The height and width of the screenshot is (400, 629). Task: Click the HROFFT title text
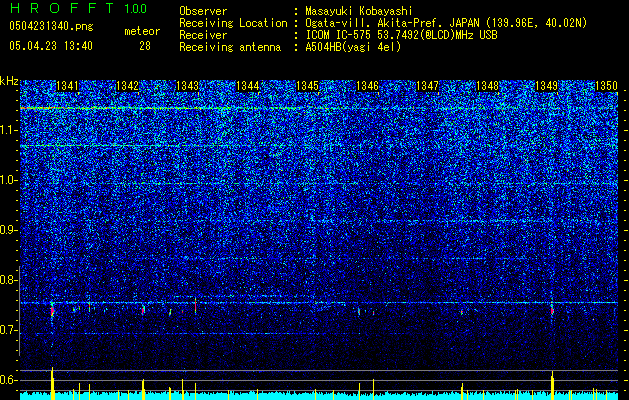coord(61,8)
